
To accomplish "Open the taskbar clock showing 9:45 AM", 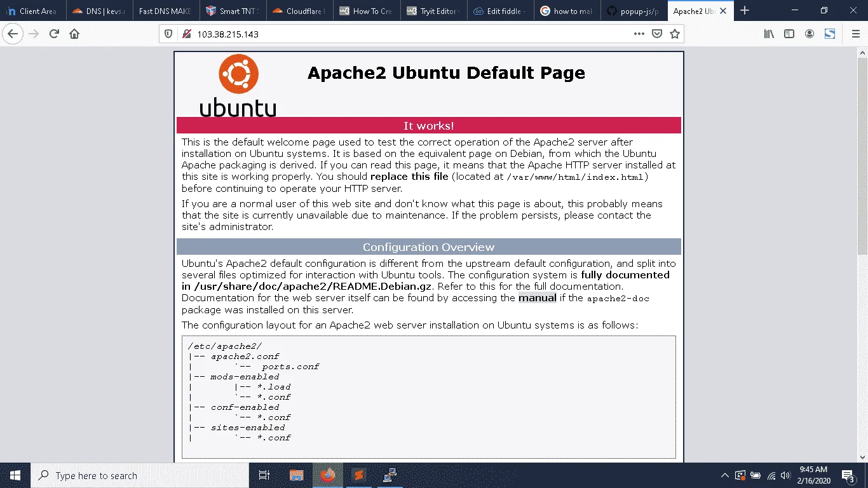I will [813, 475].
